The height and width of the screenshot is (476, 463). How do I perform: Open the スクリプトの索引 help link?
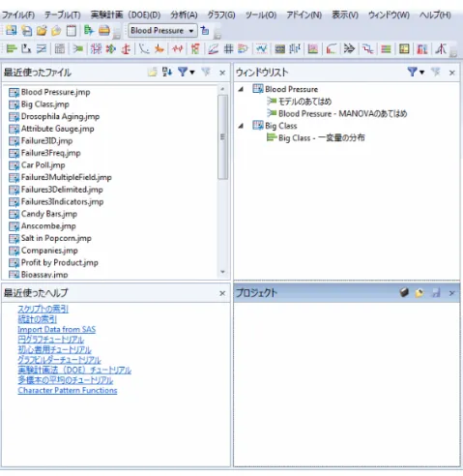coord(43,309)
